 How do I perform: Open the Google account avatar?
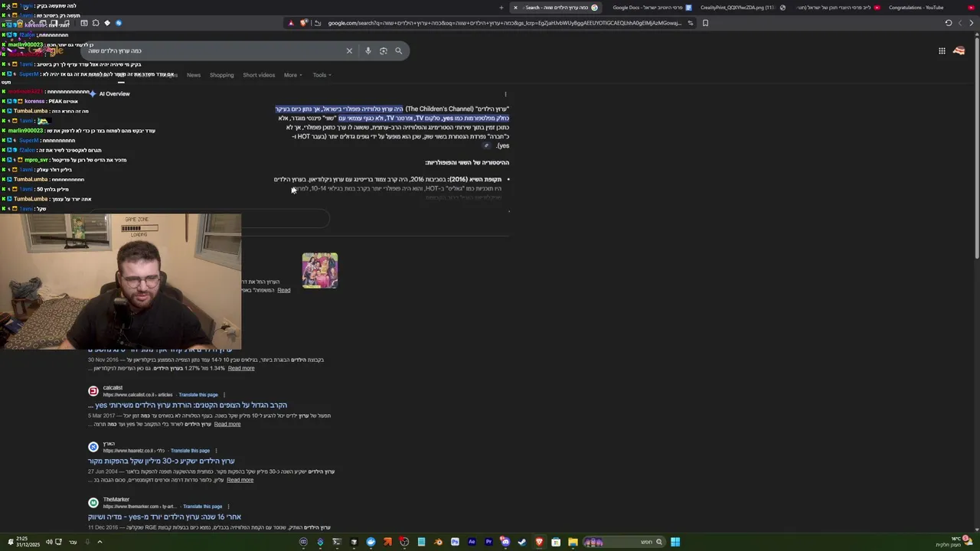click(959, 51)
